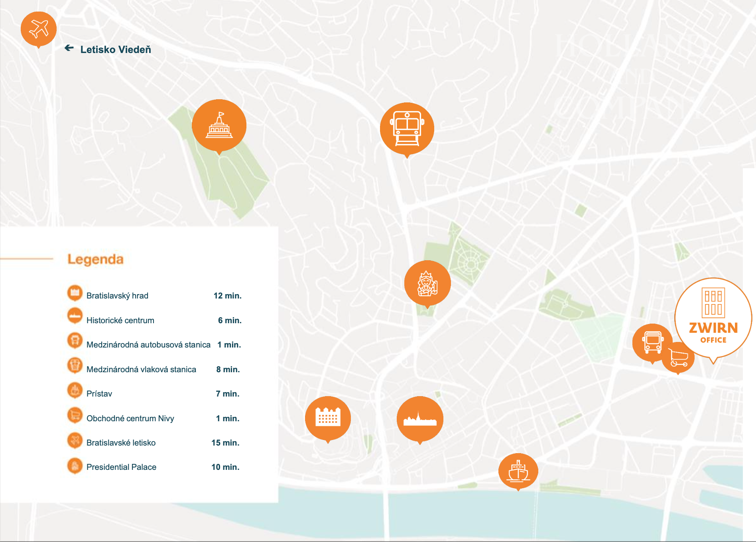Click Bratislavský hrad legend icon

point(75,293)
